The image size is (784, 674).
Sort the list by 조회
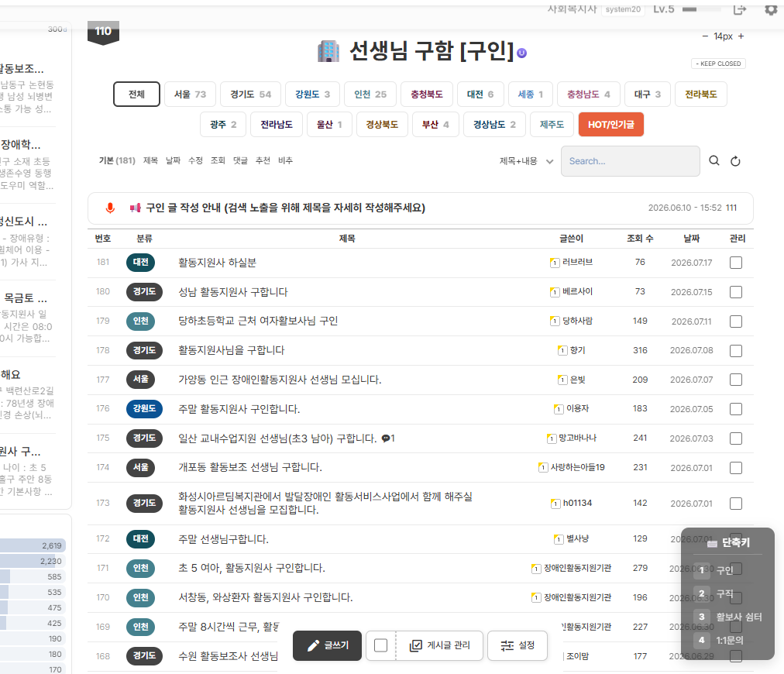218,160
